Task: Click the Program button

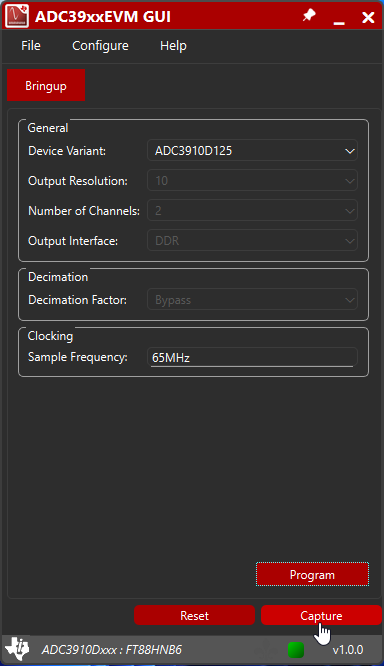Action: click(312, 575)
